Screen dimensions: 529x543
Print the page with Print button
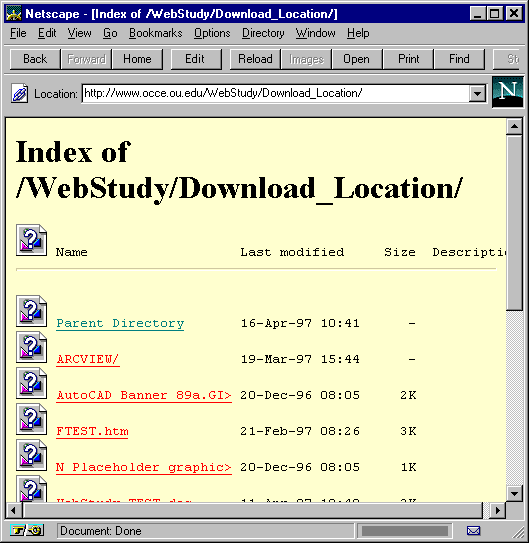pos(408,59)
